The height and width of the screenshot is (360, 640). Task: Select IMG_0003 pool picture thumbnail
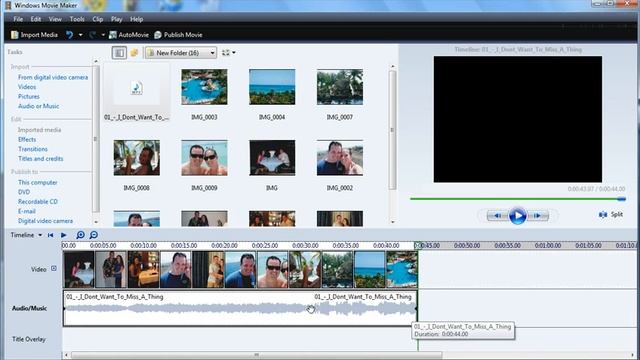(x=204, y=87)
